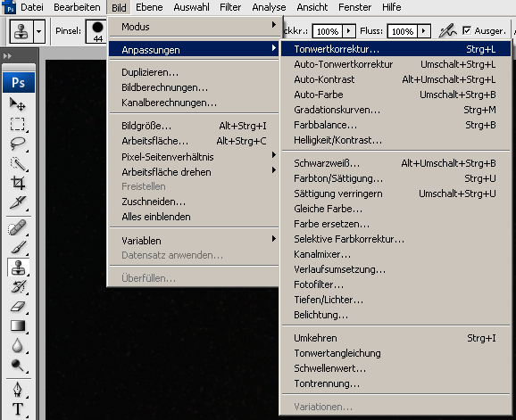This screenshot has height=420, width=516.
Task: Select the Lasso tool
Action: tap(18, 144)
